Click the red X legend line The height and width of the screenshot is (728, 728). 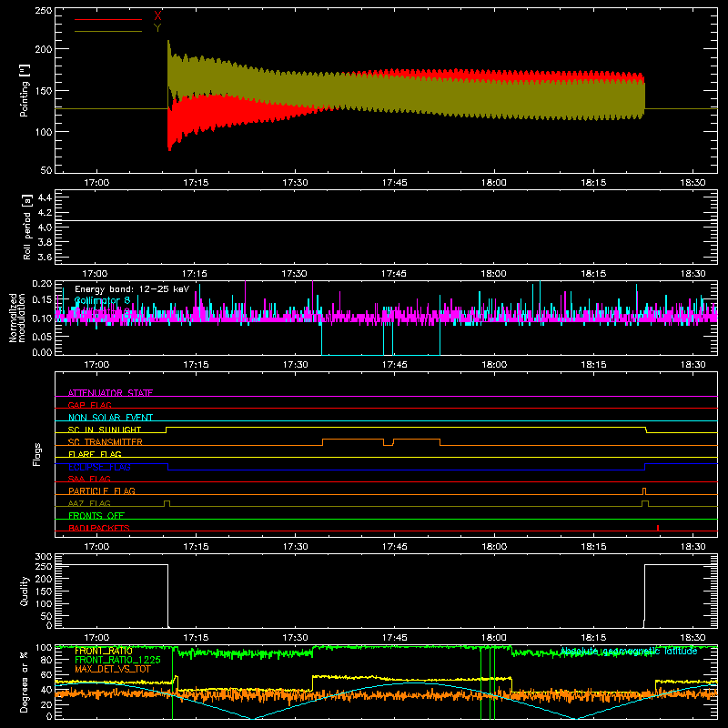pyautogui.click(x=108, y=19)
